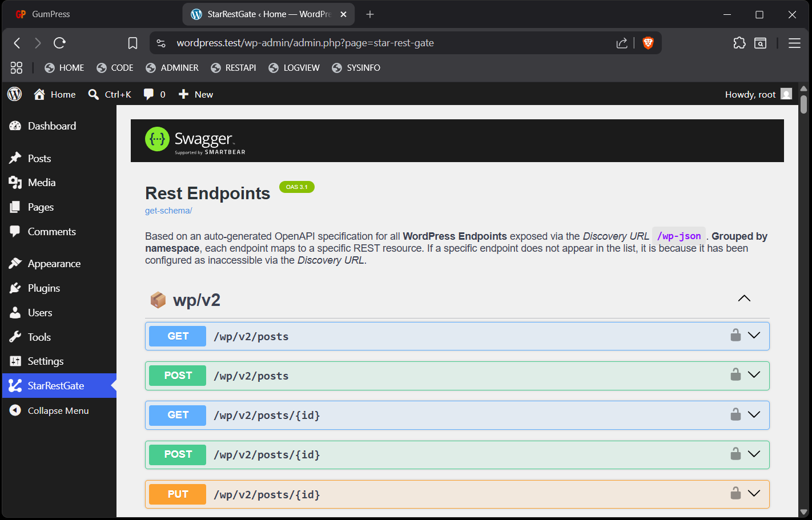Open the Dashboard menu
This screenshot has height=520, width=812.
(59, 126)
